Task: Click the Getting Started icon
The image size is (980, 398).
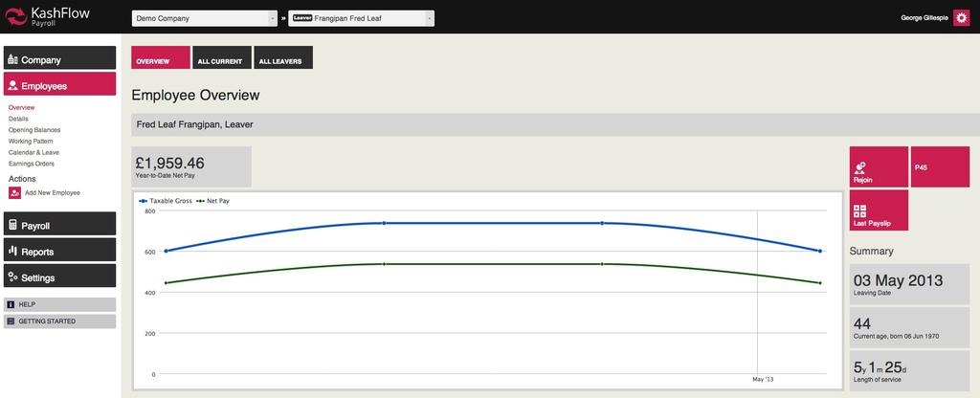Action: 11,321
